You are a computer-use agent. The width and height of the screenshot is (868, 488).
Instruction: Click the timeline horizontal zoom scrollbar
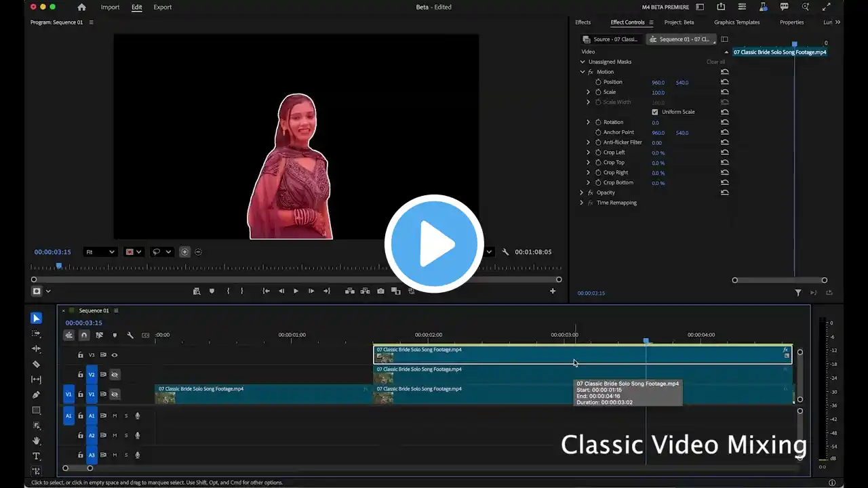coord(77,468)
